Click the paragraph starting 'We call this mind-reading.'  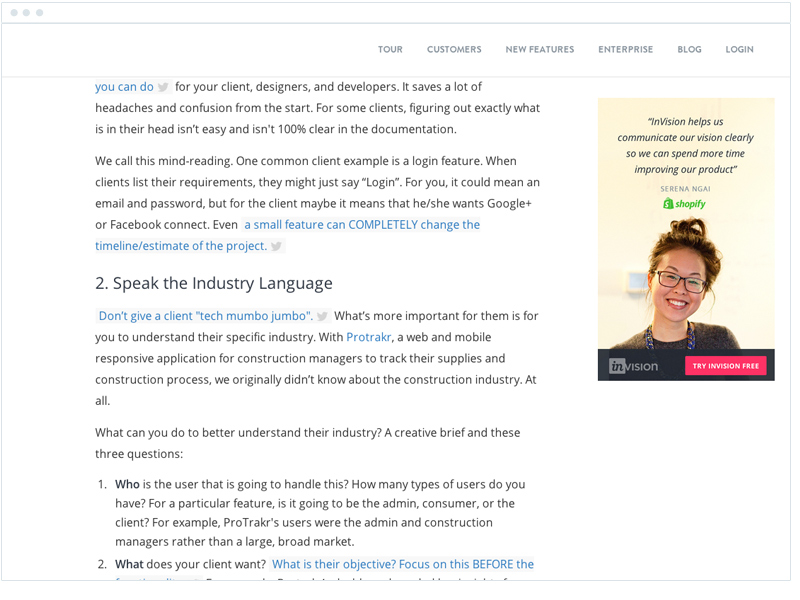tap(317, 204)
